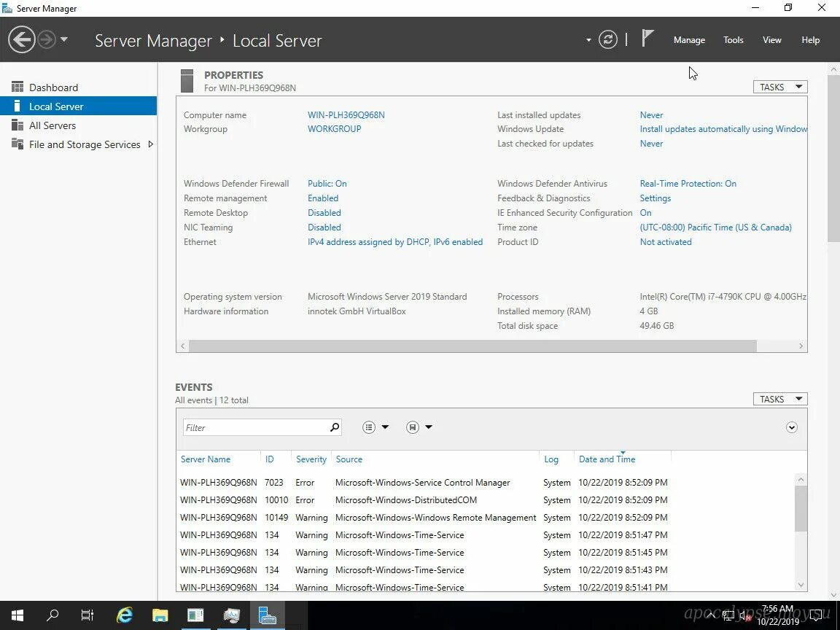
Task: Open File Explorer from taskbar
Action: [160, 615]
